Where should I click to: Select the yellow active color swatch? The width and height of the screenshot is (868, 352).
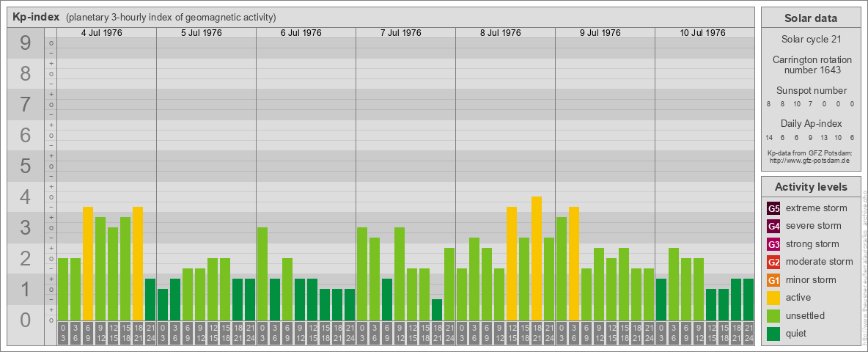tap(773, 298)
